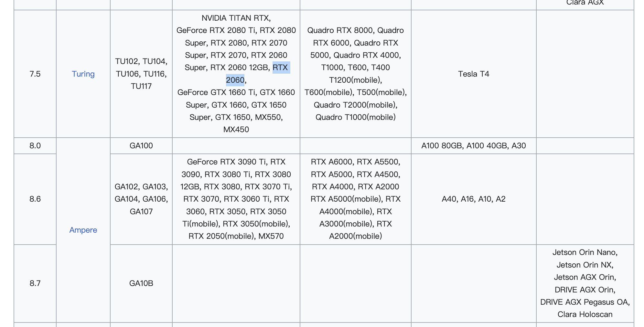The width and height of the screenshot is (644, 327).
Task: Click the RTX 2050(mobile), MX570 line
Action: point(236,236)
